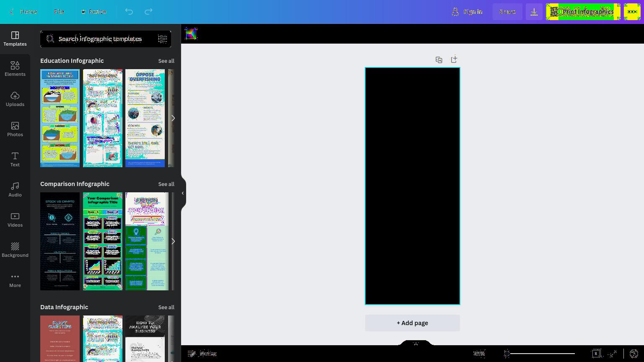This screenshot has width=644, height=362.
Task: Select How to Analyze Your Business template
Action: [x=145, y=339]
